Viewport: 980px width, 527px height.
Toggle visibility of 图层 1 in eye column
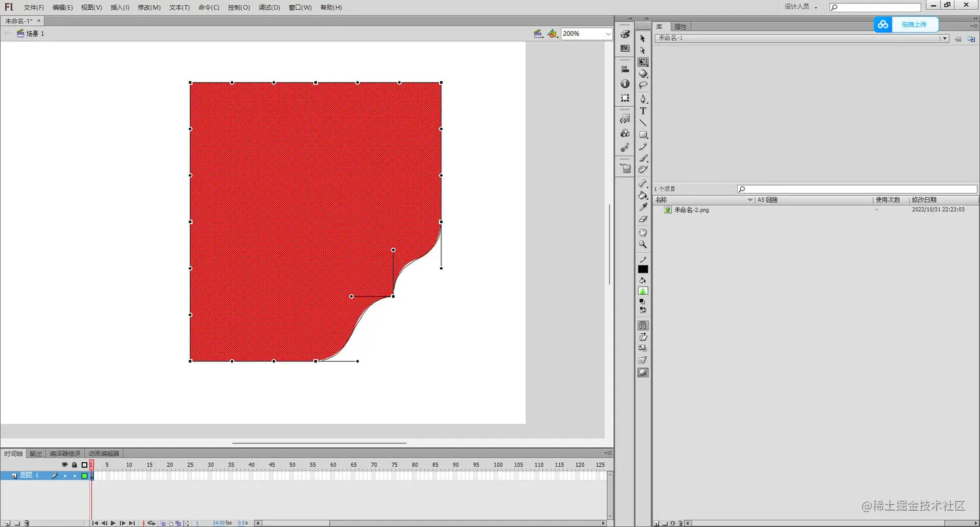coord(65,475)
